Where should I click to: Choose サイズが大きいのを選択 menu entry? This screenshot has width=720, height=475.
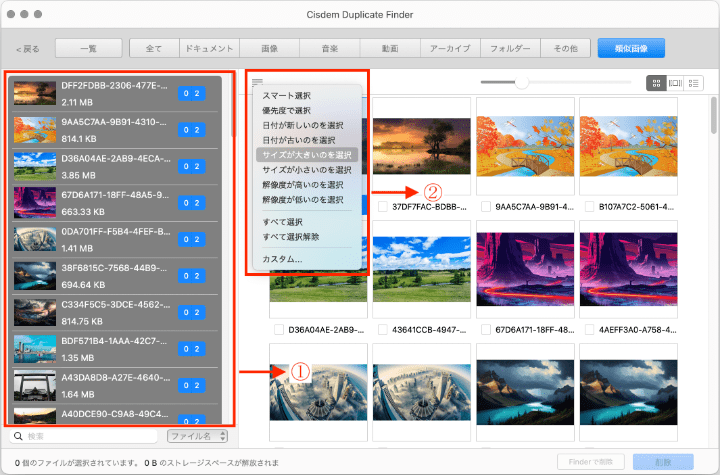point(307,155)
